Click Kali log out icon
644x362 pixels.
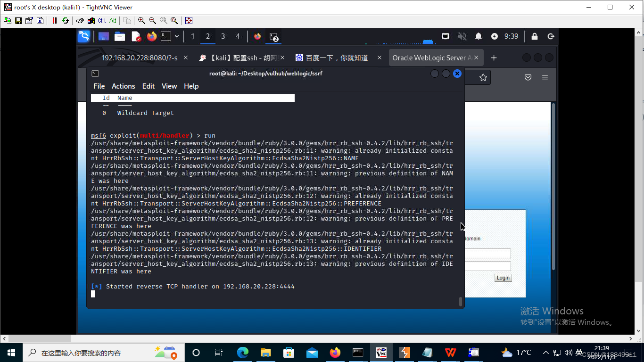tap(551, 36)
